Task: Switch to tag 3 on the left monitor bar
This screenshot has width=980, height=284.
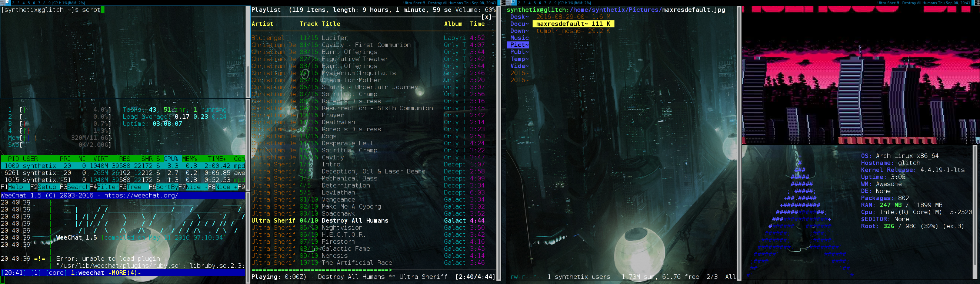Action: (18, 3)
